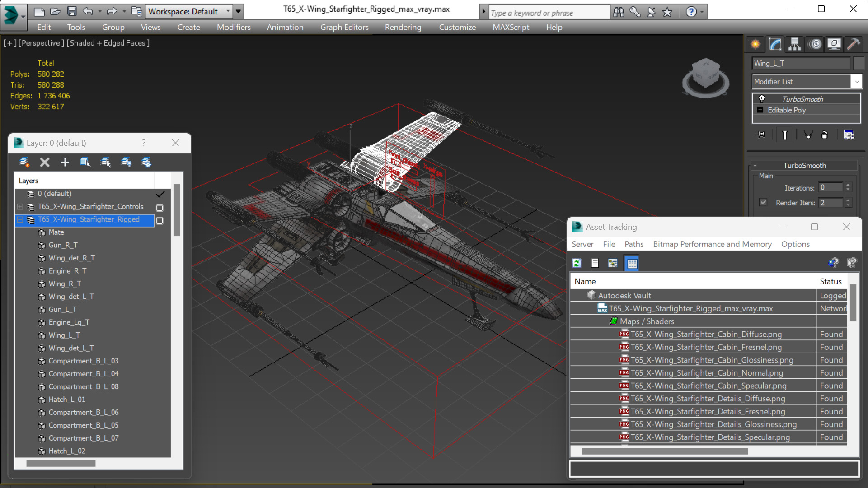868x488 pixels.
Task: Open file using the folder icon
Action: (55, 11)
